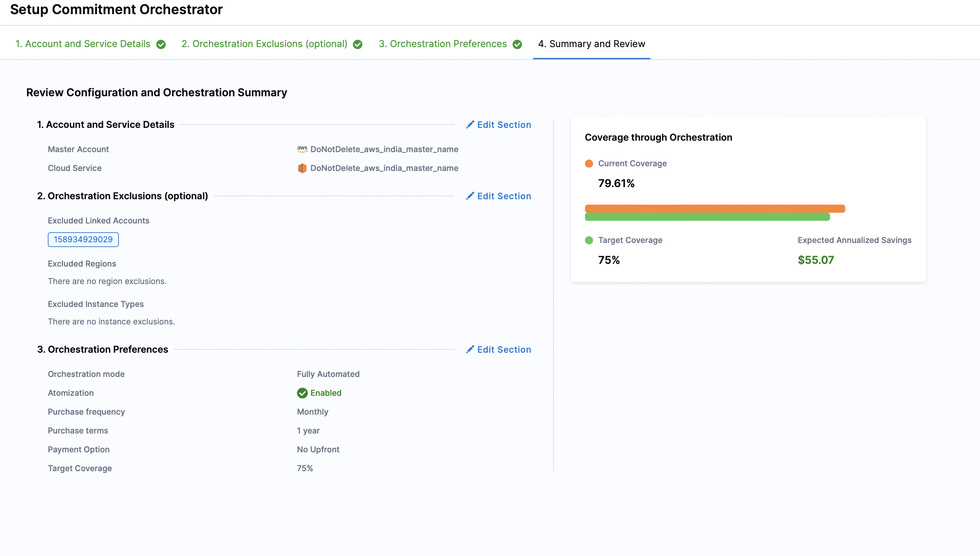Click the $55.07 expected annualized savings value
This screenshot has height=556, width=980.
pyautogui.click(x=816, y=260)
